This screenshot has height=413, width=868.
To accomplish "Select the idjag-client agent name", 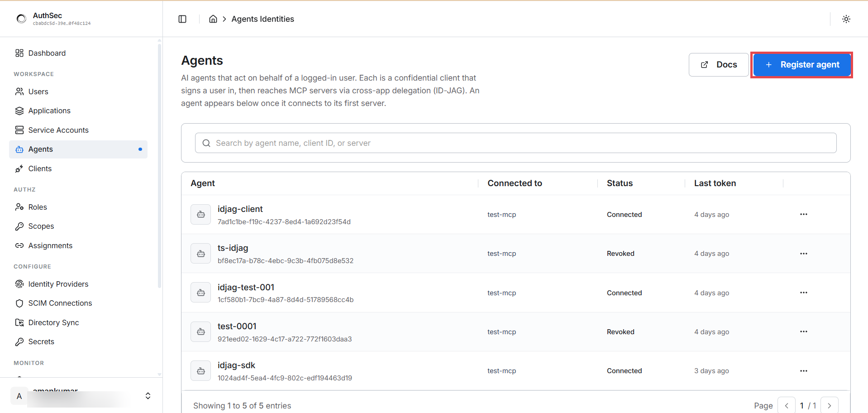I will 240,209.
